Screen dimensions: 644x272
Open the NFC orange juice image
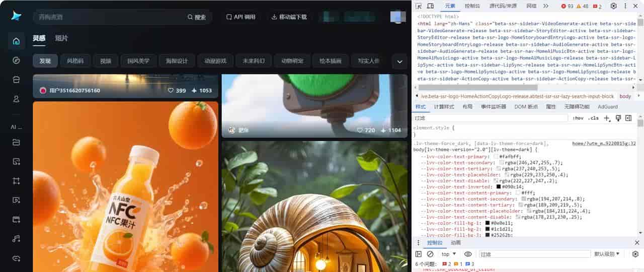coord(125,186)
